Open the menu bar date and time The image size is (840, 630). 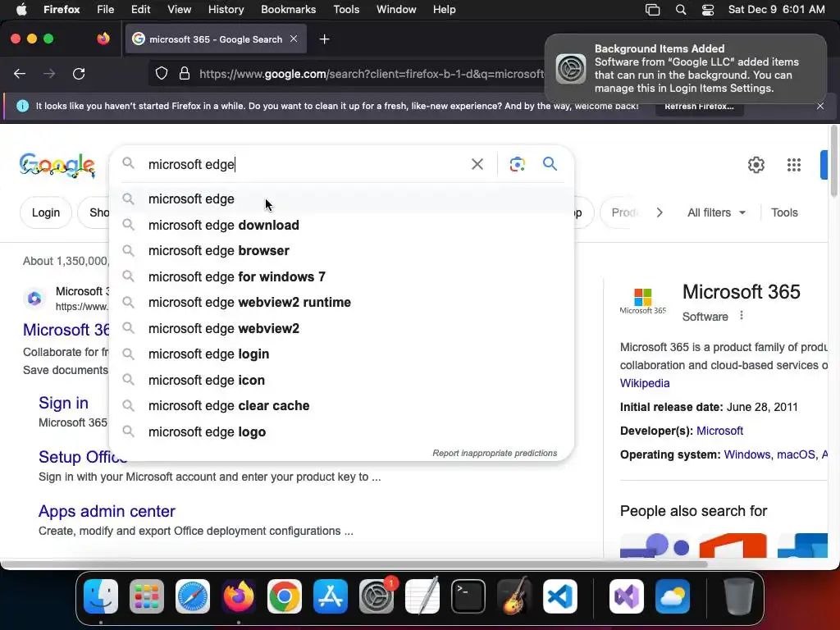tap(776, 10)
